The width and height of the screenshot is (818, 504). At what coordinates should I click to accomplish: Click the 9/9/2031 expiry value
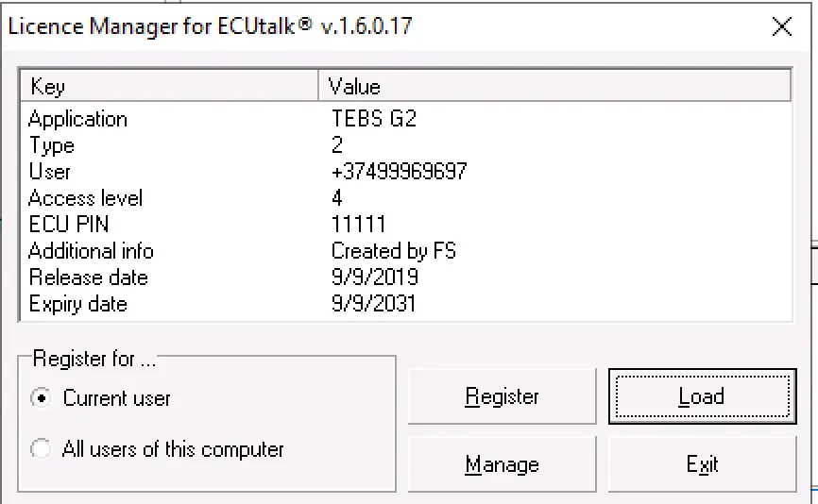point(374,304)
